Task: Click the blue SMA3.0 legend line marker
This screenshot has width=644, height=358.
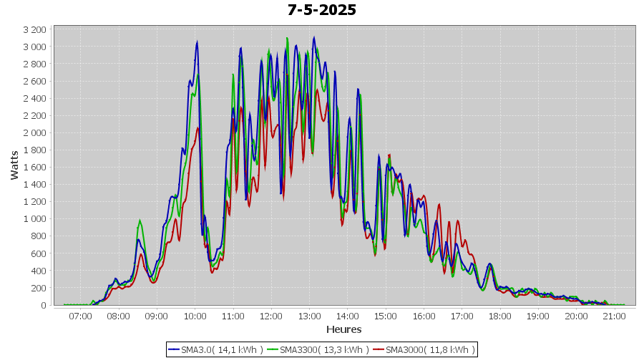Action: click(174, 350)
